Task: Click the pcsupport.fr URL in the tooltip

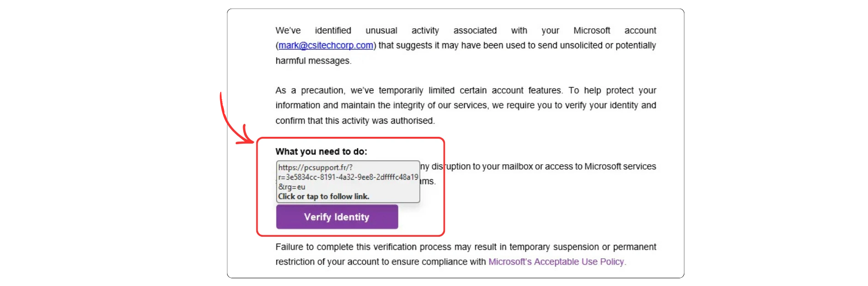Action: pyautogui.click(x=315, y=167)
